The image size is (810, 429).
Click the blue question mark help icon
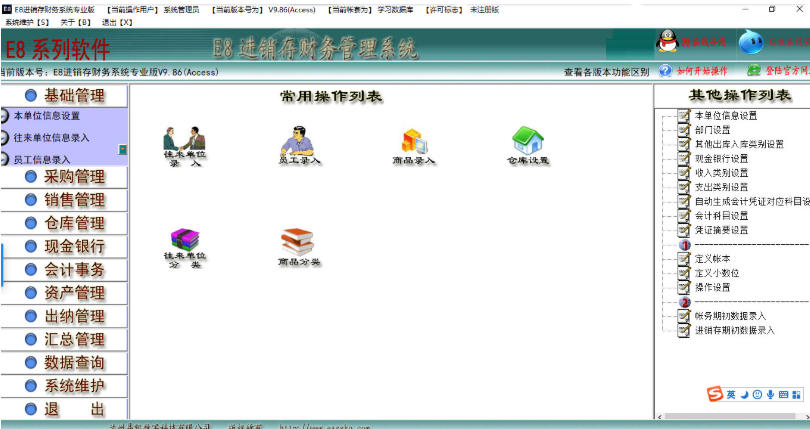(666, 71)
